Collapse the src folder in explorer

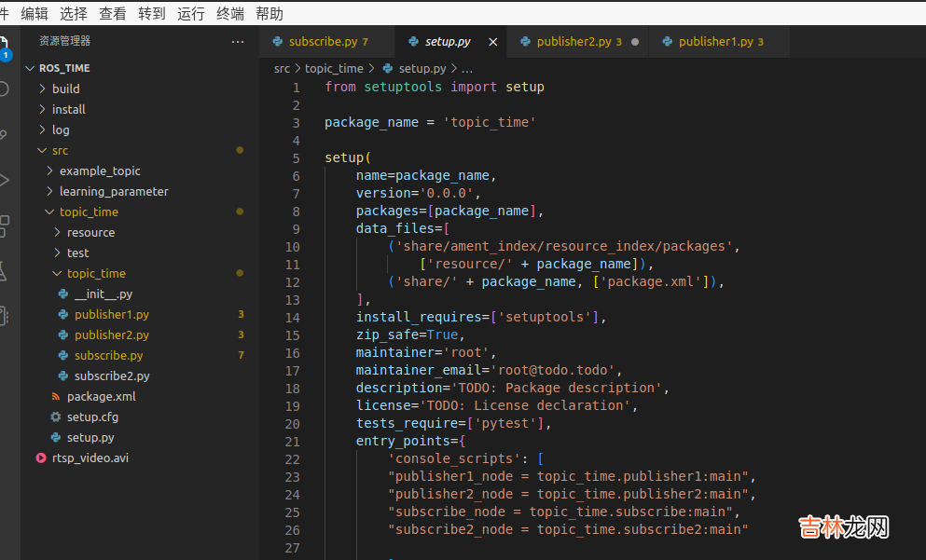click(60, 150)
